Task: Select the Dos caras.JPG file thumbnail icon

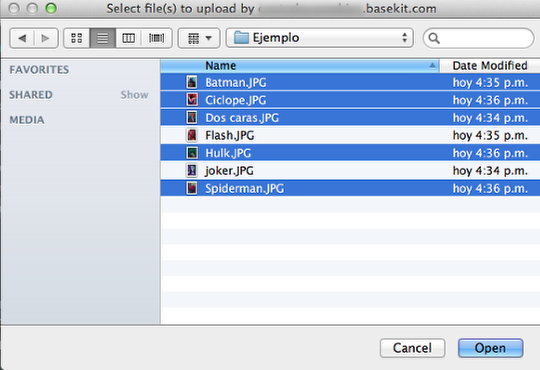Action: click(x=192, y=117)
